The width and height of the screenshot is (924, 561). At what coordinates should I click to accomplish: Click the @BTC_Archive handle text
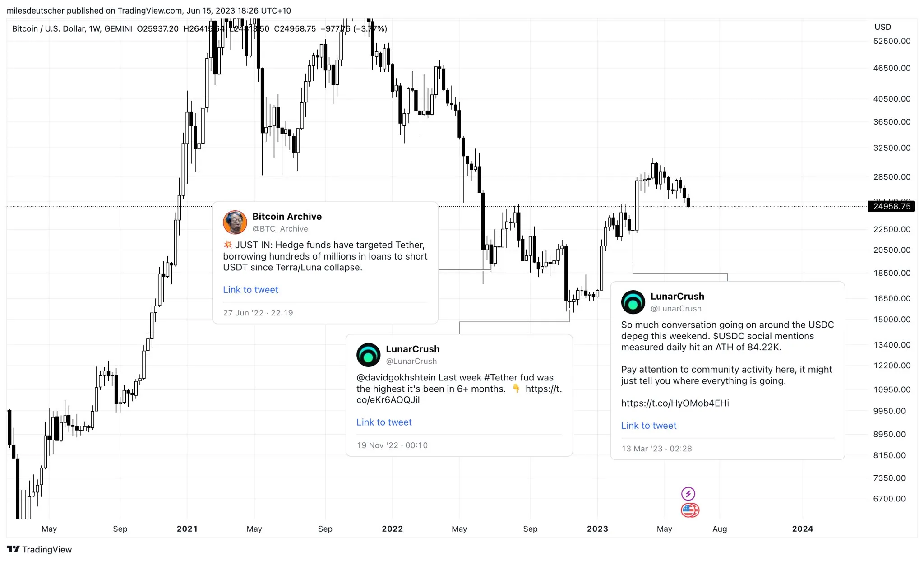pos(280,229)
